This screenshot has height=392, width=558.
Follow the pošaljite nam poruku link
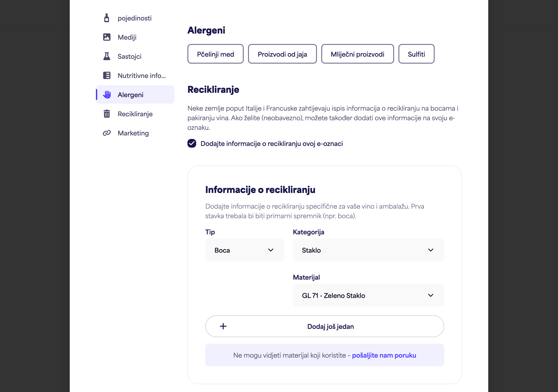384,355
